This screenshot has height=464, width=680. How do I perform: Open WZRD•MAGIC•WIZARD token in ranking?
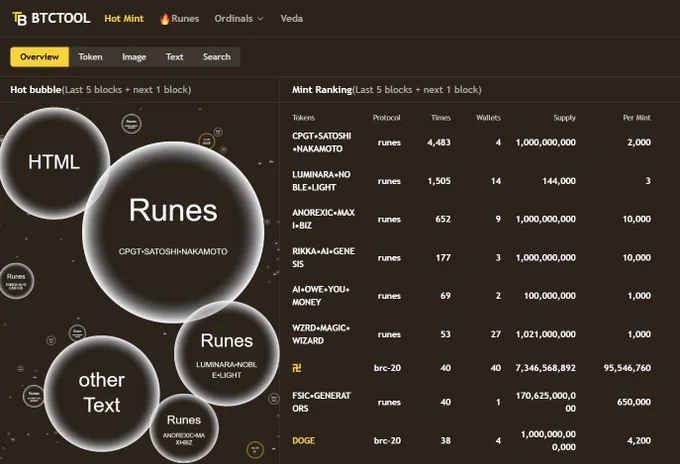click(x=321, y=334)
